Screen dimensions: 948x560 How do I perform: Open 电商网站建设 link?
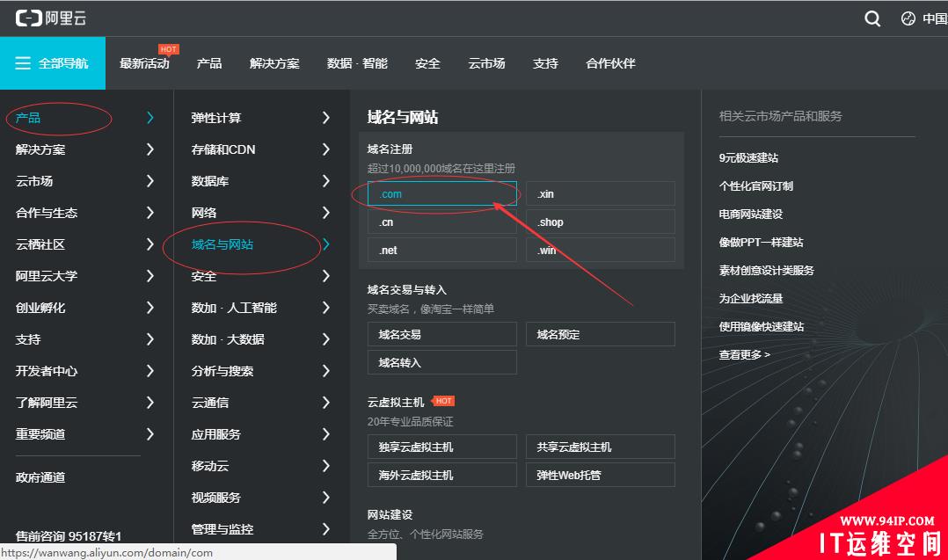[751, 214]
